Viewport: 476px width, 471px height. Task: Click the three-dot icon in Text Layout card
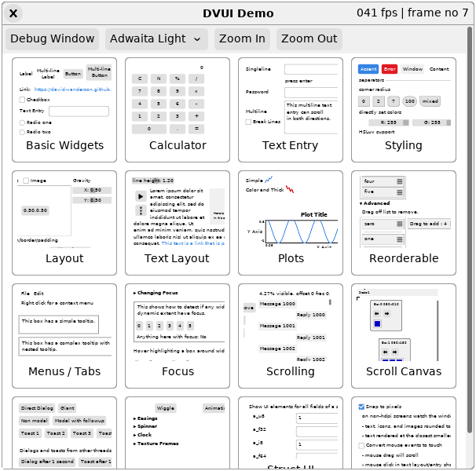point(141,210)
